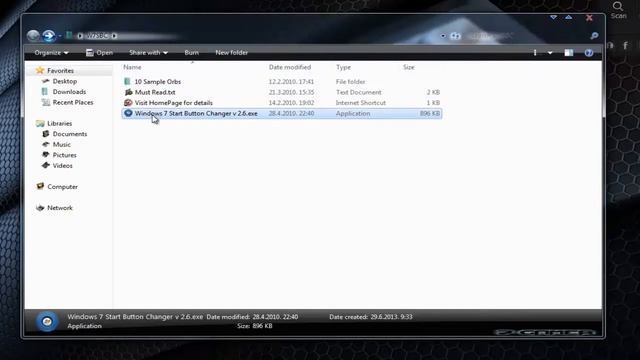Click the Pictures icon in the sidebar
The width and height of the screenshot is (640, 360).
click(x=46, y=155)
